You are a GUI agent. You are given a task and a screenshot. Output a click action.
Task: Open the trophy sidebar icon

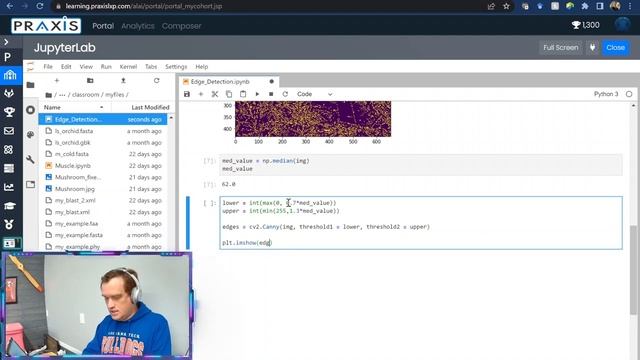pyautogui.click(x=9, y=112)
